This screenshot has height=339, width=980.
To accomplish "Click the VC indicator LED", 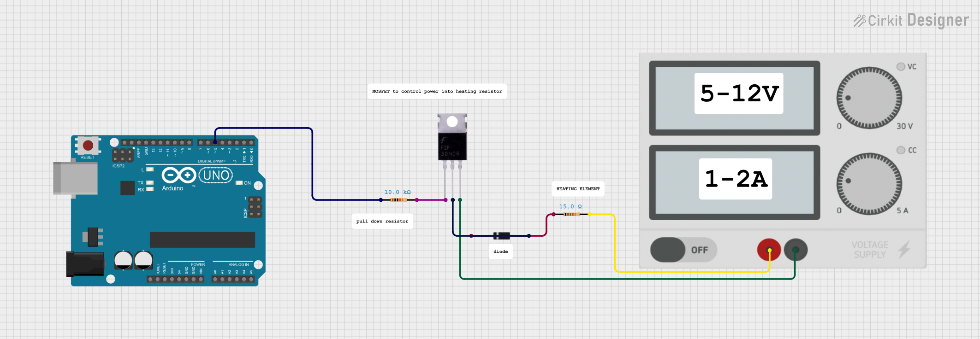I will tap(901, 66).
